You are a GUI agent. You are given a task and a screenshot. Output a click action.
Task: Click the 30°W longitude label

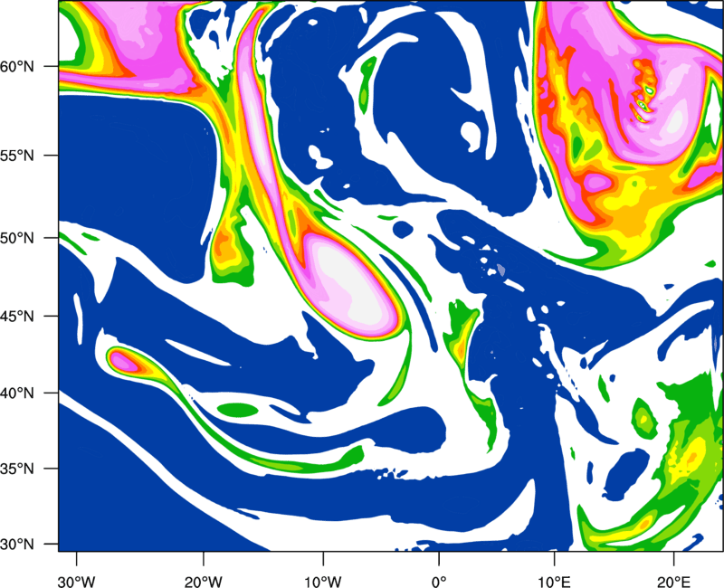[77, 581]
